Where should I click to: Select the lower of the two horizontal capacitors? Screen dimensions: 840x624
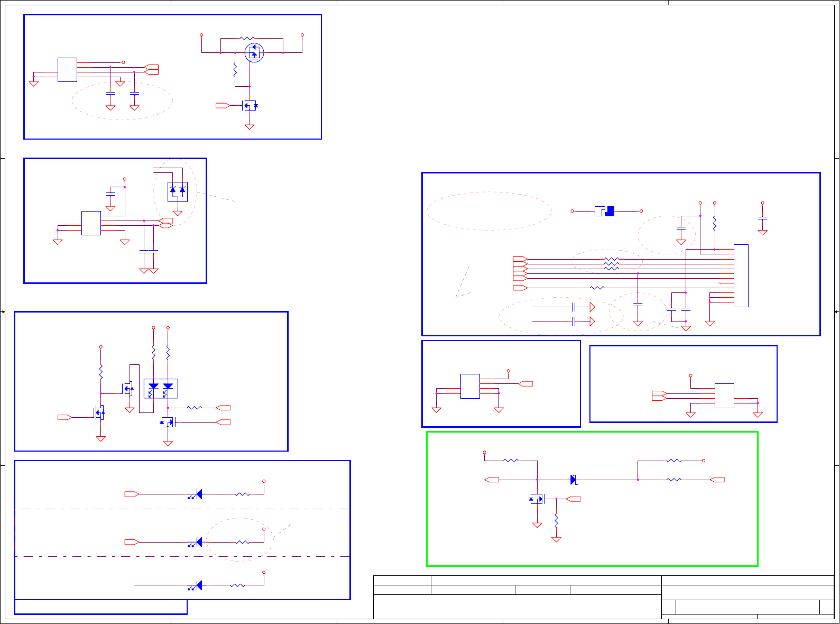[574, 322]
